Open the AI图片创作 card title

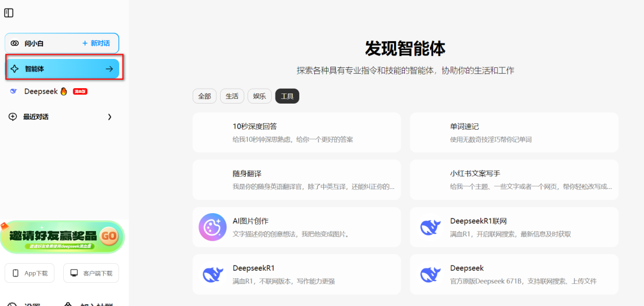(x=250, y=221)
